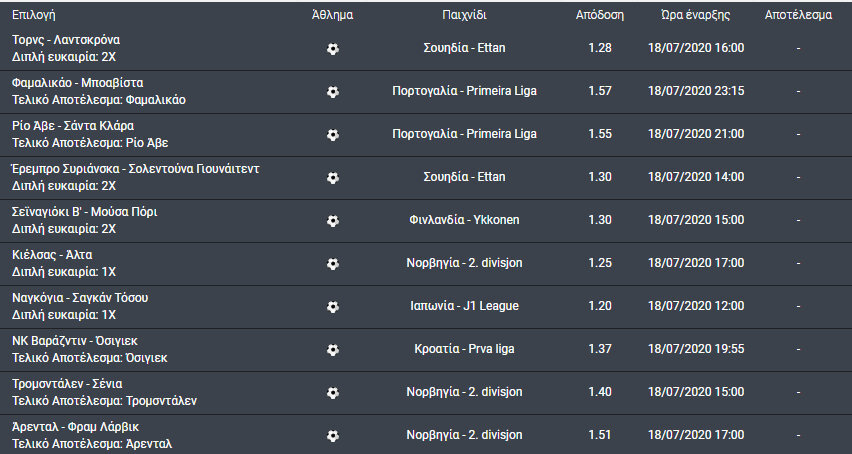Click the Ώρα έναρξης column header
Screen dimensions: 852x454
pyautogui.click(x=696, y=15)
